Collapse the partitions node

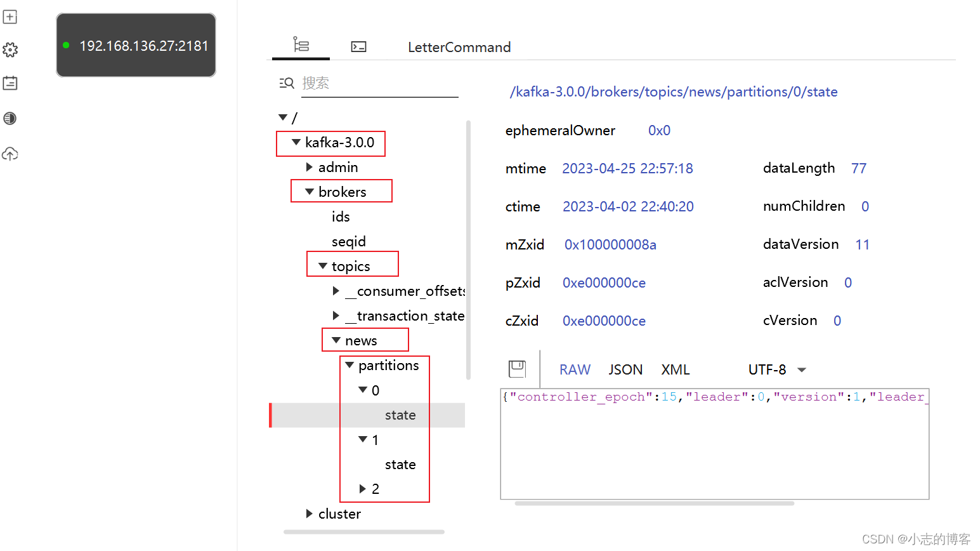350,365
